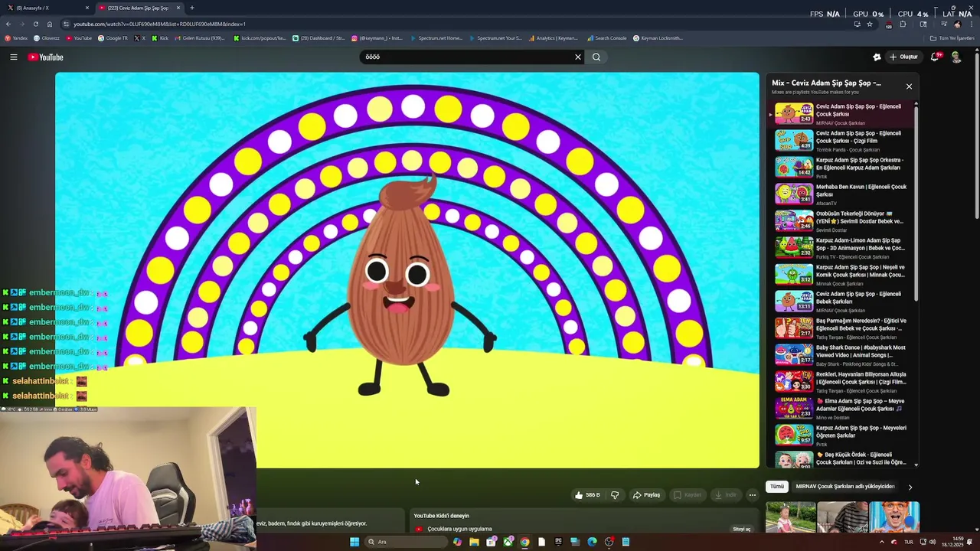Go back in the browser
Image resolution: width=980 pixels, height=551 pixels.
8,24
